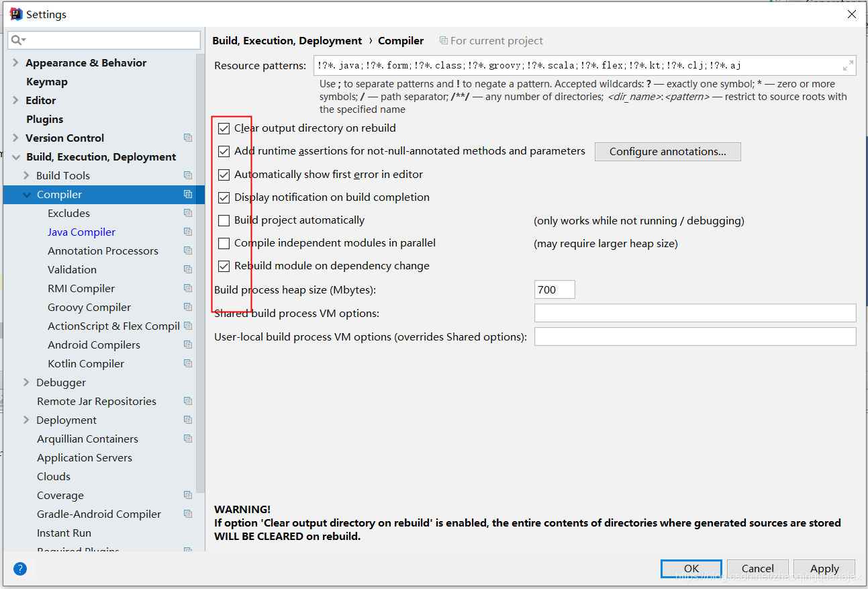Click the OK button
Viewport: 868px width, 589px height.
pyautogui.click(x=691, y=569)
